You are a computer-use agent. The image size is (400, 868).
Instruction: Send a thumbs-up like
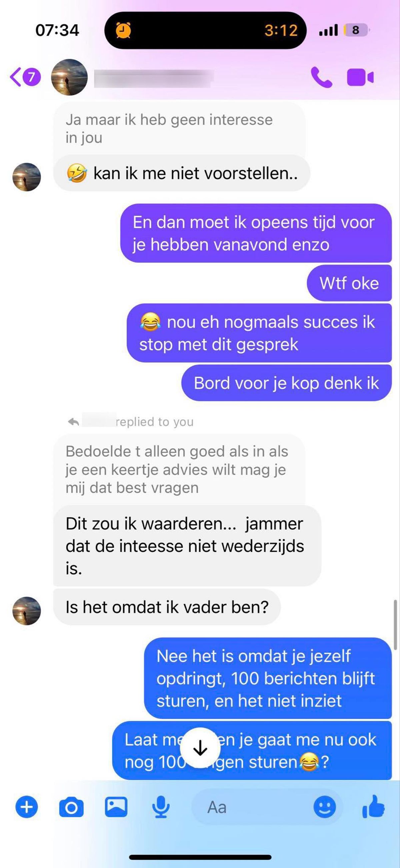pos(373,806)
